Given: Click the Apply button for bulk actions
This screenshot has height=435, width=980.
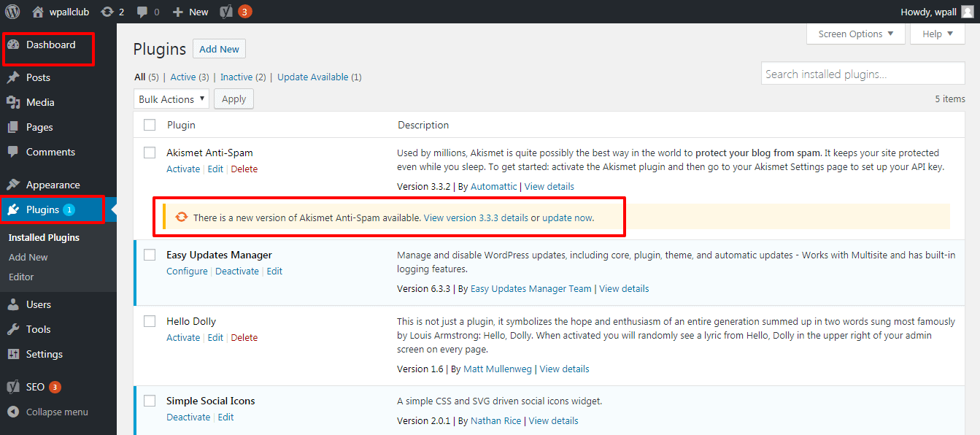Looking at the screenshot, I should tap(234, 99).
